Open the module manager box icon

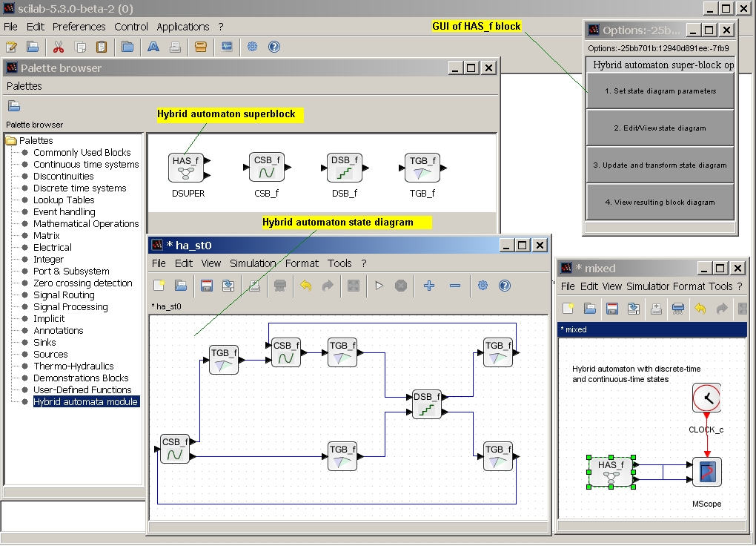201,47
